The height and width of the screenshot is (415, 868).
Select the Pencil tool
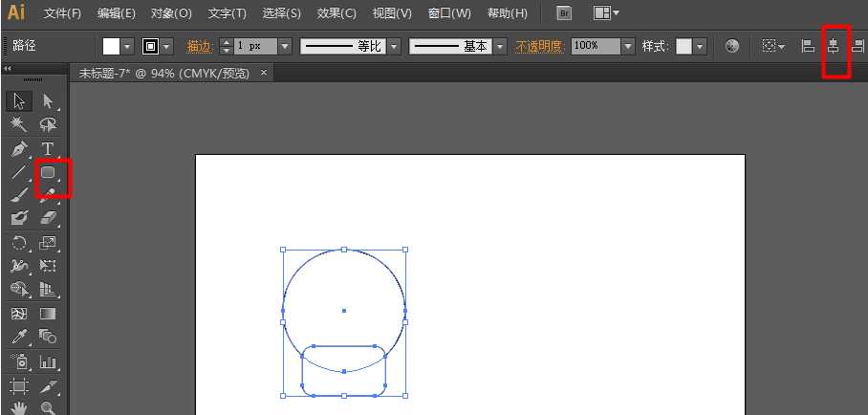[48, 194]
